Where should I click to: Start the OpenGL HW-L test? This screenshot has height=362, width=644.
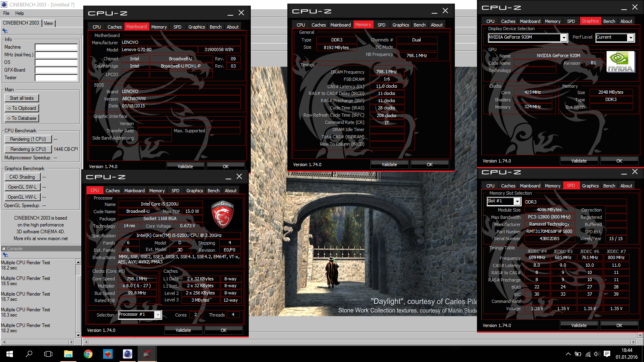22,197
